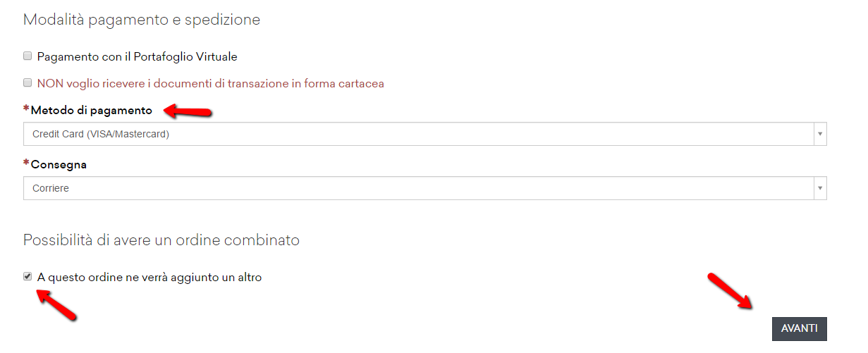Click the A questo ordine ne verrà aggiunto label
The image size is (868, 353).
149,278
